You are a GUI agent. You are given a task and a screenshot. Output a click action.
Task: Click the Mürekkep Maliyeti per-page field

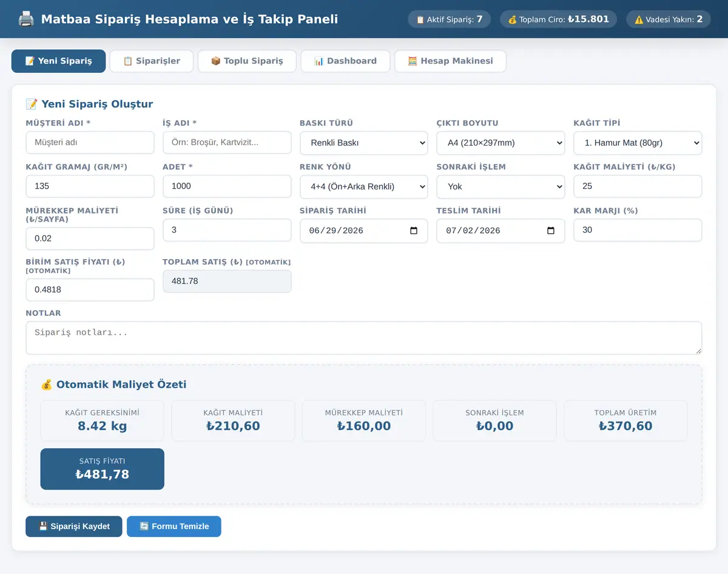point(90,238)
